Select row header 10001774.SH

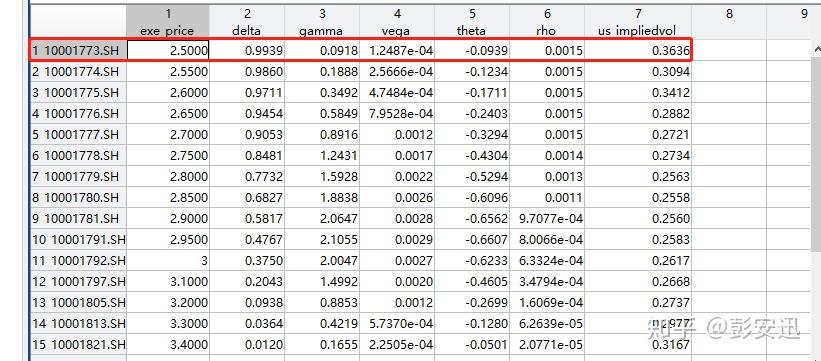point(78,72)
